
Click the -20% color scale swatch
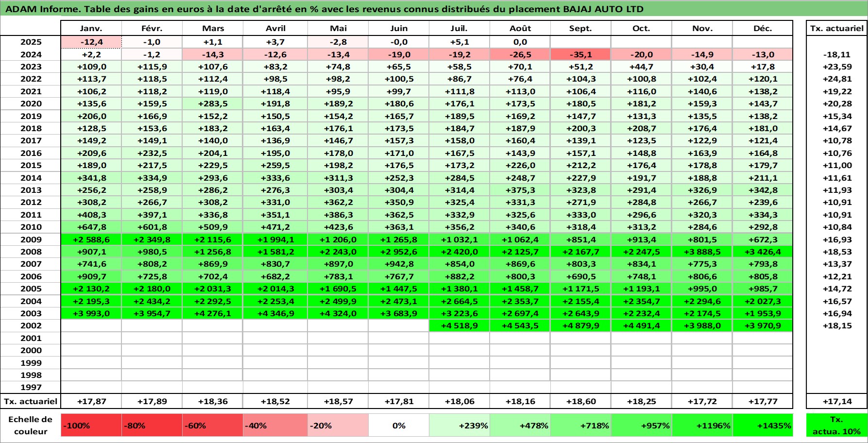tap(338, 426)
